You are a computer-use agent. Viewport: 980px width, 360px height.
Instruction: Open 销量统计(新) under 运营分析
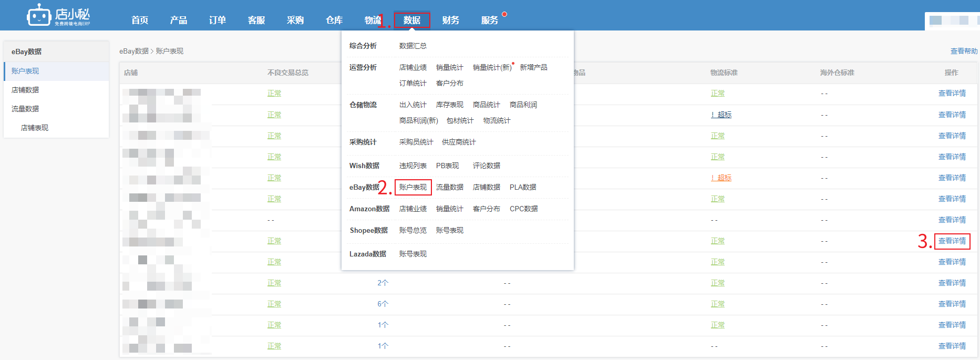pos(492,67)
